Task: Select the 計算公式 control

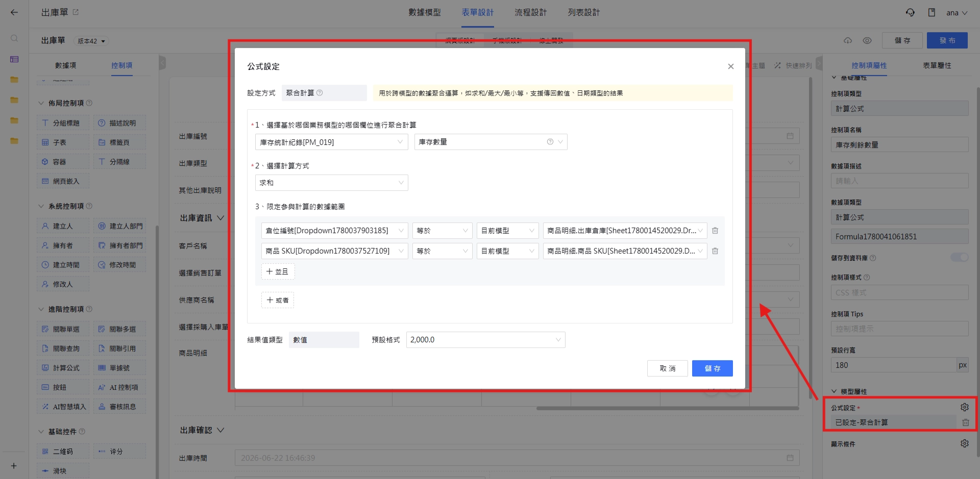Action: (63, 368)
